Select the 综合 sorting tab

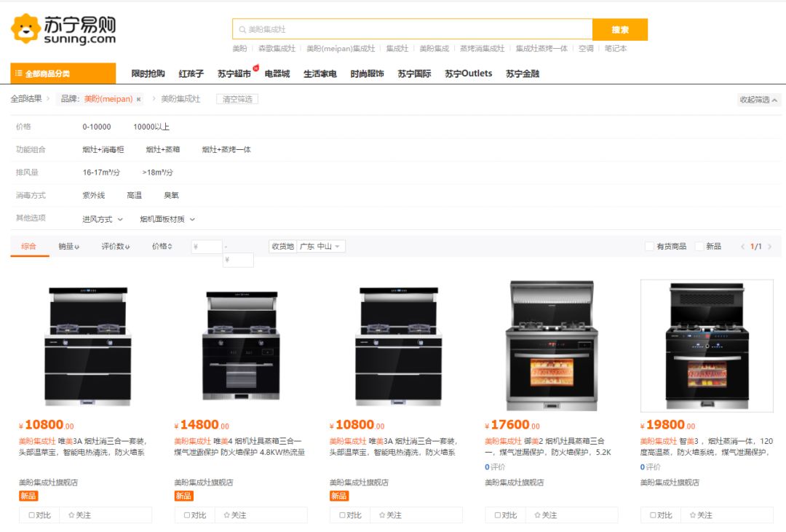pyautogui.click(x=28, y=246)
